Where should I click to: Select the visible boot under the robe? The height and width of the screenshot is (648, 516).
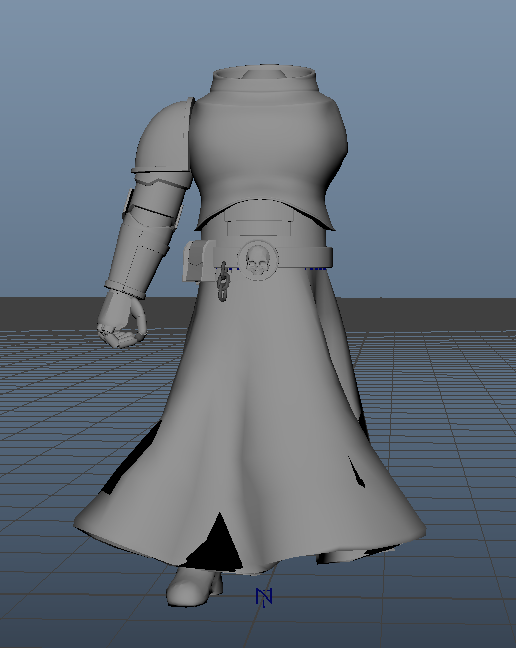coord(194,587)
